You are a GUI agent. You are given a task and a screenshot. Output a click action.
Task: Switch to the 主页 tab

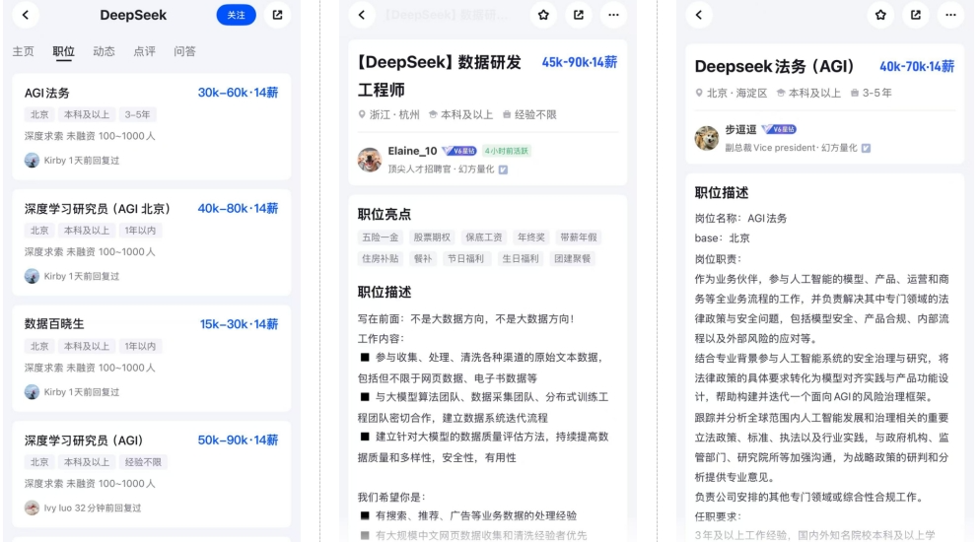(24, 51)
